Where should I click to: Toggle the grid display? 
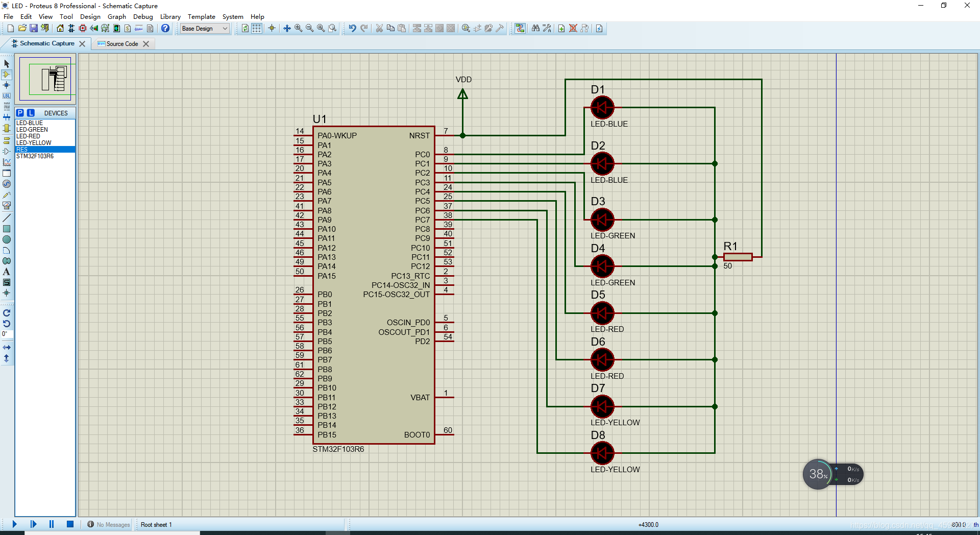pos(257,28)
